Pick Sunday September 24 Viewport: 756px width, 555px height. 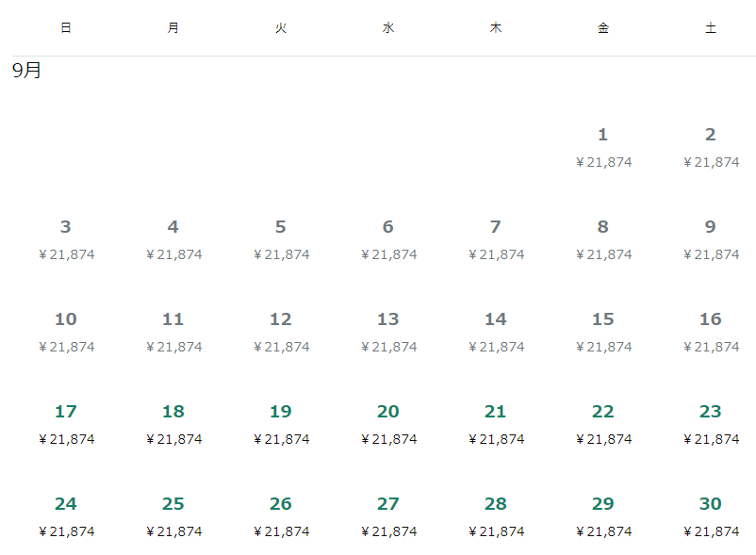click(66, 515)
